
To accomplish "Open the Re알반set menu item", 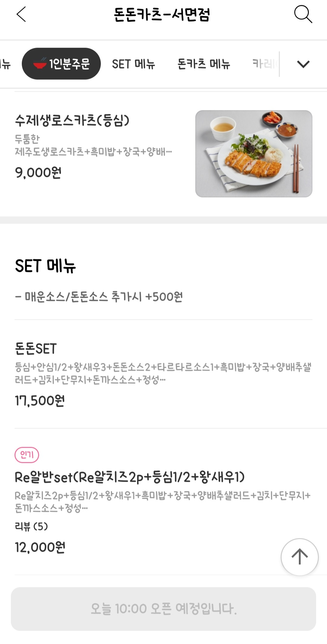I will point(163,502).
